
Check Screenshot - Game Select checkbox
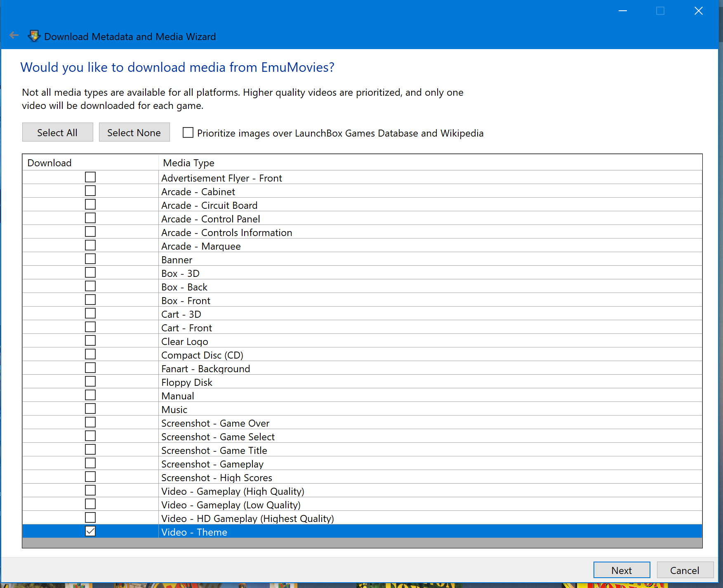coord(90,436)
